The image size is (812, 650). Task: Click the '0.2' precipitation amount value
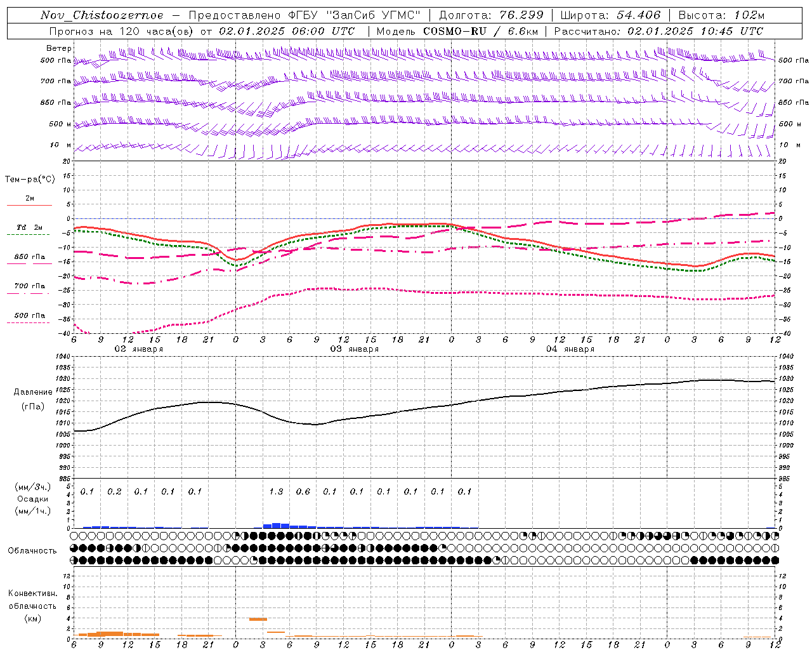(x=114, y=492)
